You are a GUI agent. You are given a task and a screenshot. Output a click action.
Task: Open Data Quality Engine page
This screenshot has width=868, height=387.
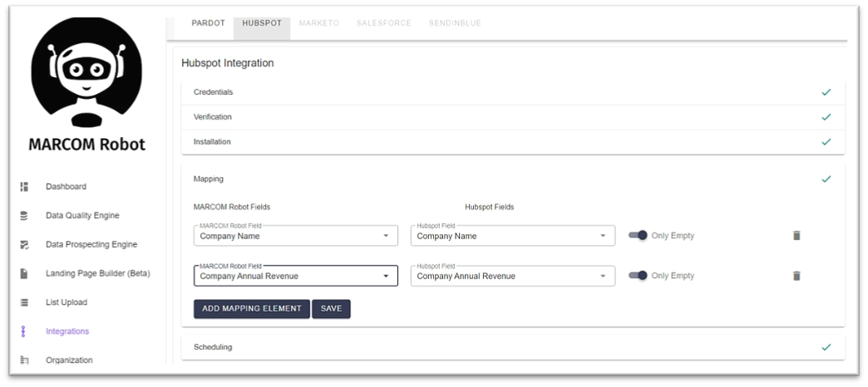tap(82, 216)
